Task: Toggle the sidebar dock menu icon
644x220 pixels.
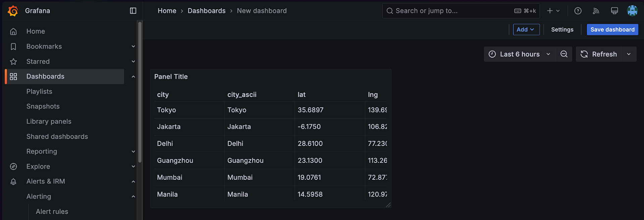Action: click(x=133, y=11)
